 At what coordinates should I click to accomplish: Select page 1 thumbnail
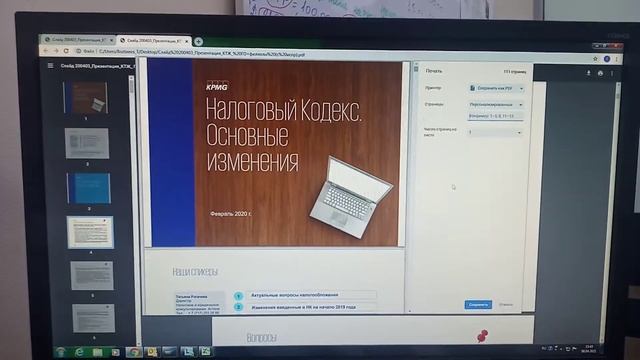pyautogui.click(x=86, y=97)
